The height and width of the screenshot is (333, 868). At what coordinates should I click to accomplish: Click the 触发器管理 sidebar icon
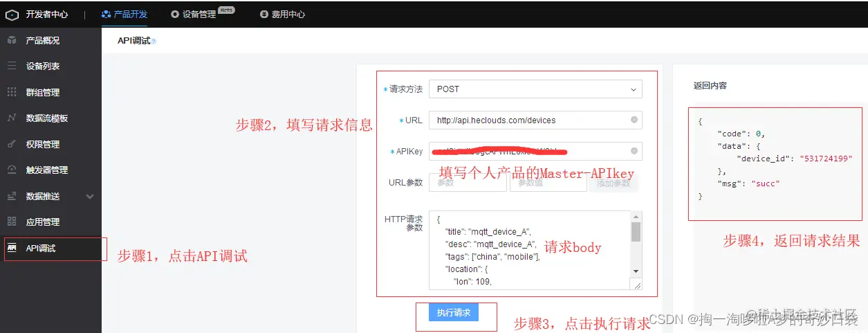(x=12, y=170)
